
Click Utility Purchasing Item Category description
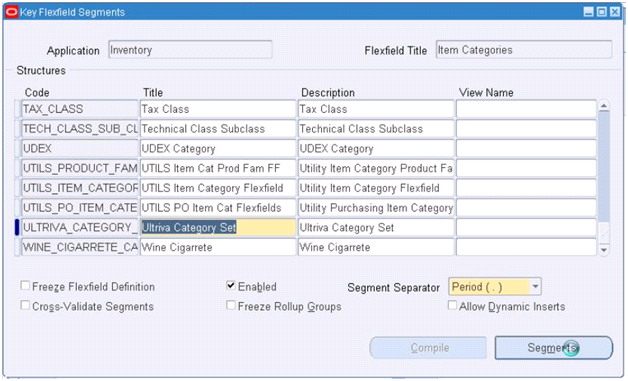376,208
